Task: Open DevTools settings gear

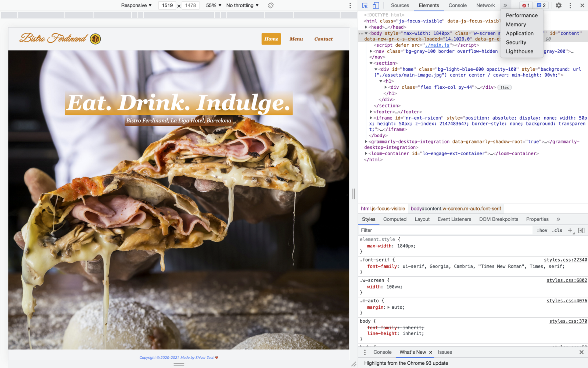Action: click(559, 6)
